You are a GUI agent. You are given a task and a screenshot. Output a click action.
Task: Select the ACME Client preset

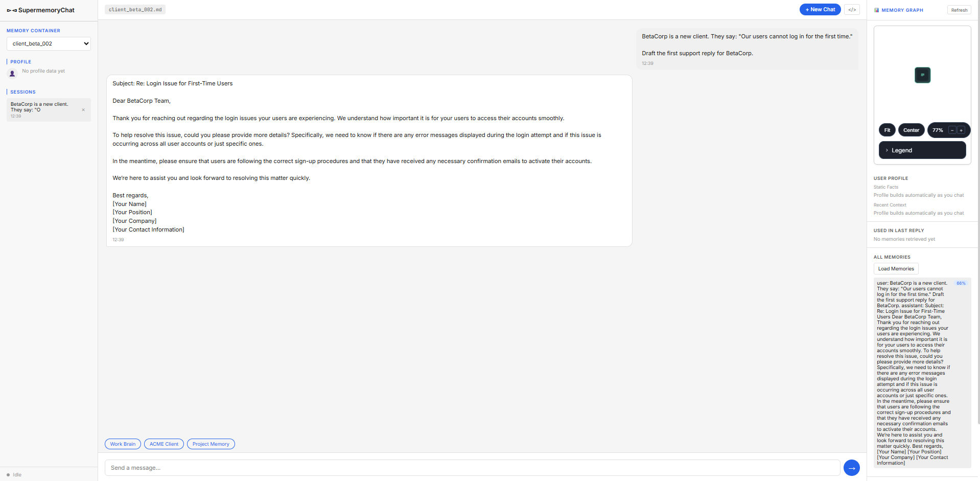164,444
